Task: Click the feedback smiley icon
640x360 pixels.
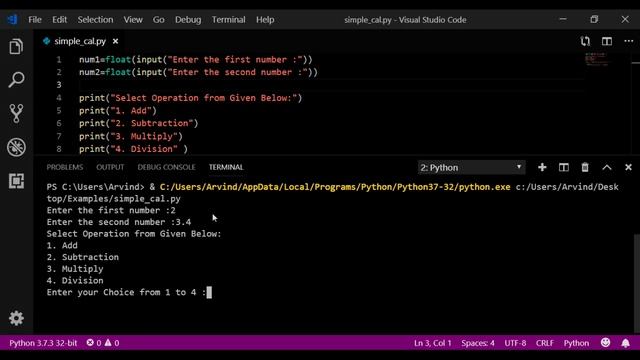Action: point(605,342)
